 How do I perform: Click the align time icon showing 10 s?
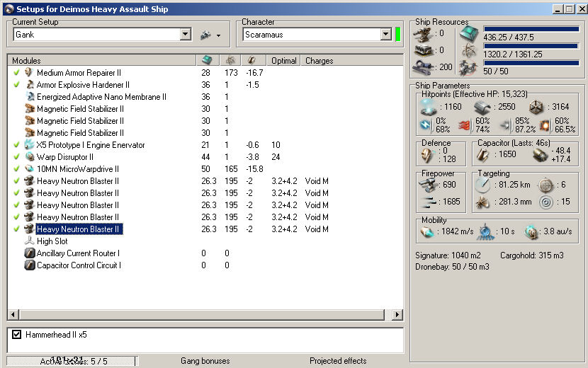coord(485,232)
